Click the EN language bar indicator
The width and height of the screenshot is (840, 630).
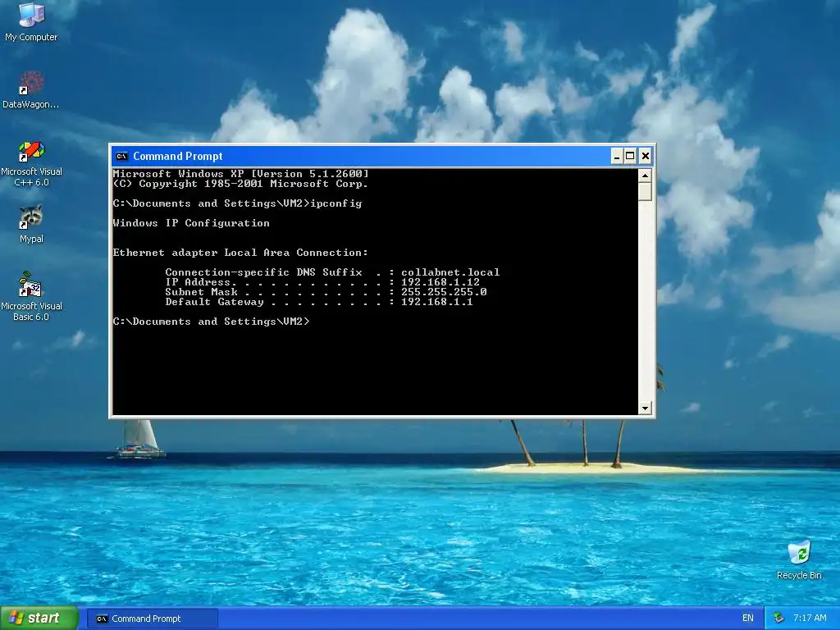tap(748, 619)
